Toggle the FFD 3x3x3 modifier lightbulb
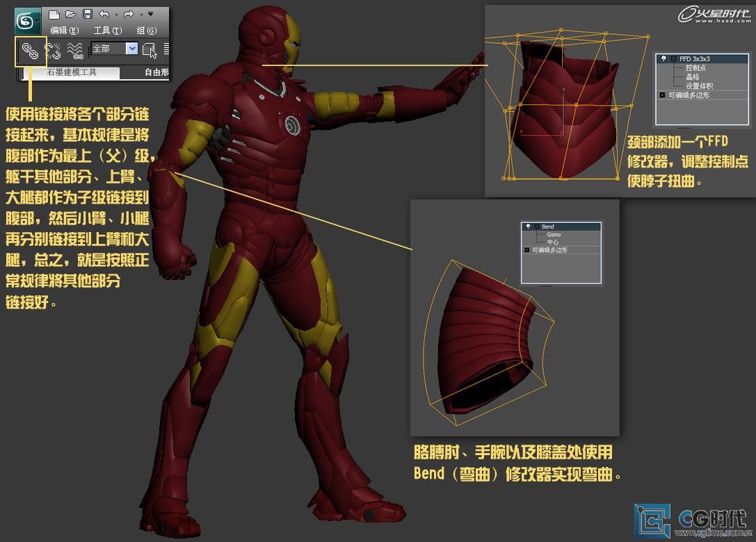The width and height of the screenshot is (756, 542). click(x=664, y=59)
